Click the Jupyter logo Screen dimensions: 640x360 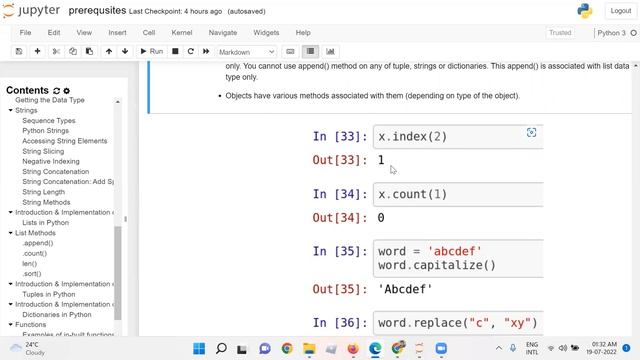pyautogui.click(x=31, y=11)
